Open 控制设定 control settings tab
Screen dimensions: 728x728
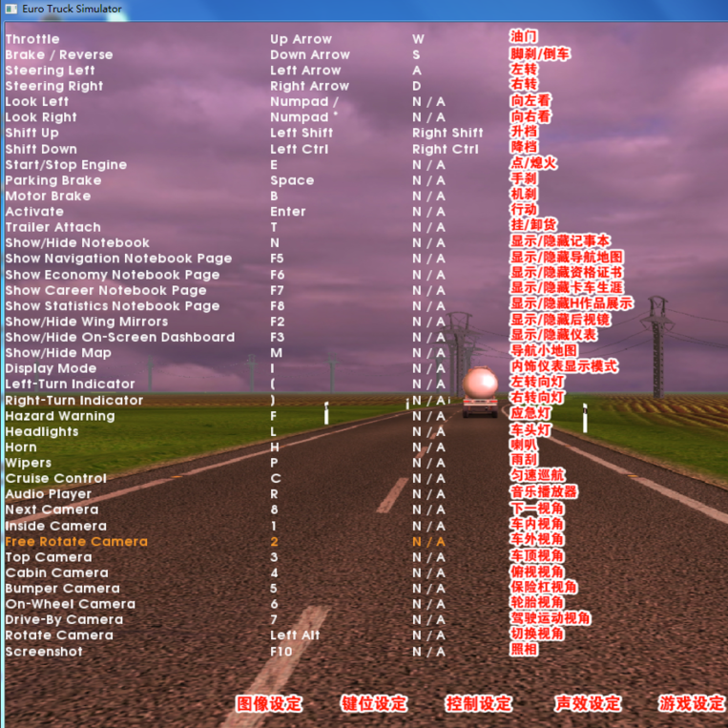(x=479, y=704)
